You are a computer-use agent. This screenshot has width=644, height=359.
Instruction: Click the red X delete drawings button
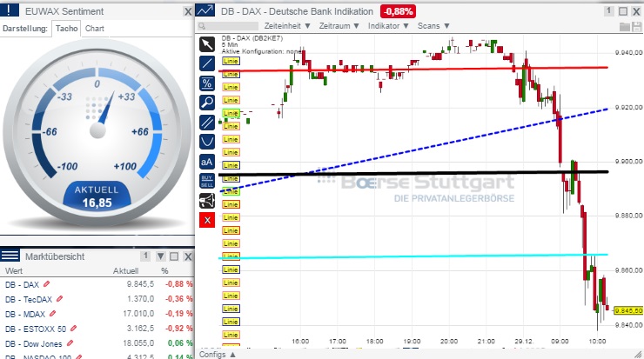(x=207, y=220)
